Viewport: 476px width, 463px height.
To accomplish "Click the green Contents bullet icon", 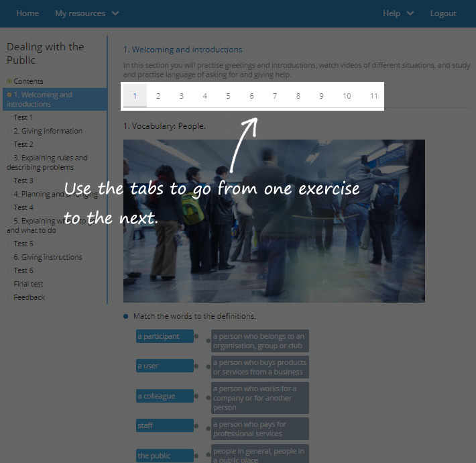I will point(9,81).
